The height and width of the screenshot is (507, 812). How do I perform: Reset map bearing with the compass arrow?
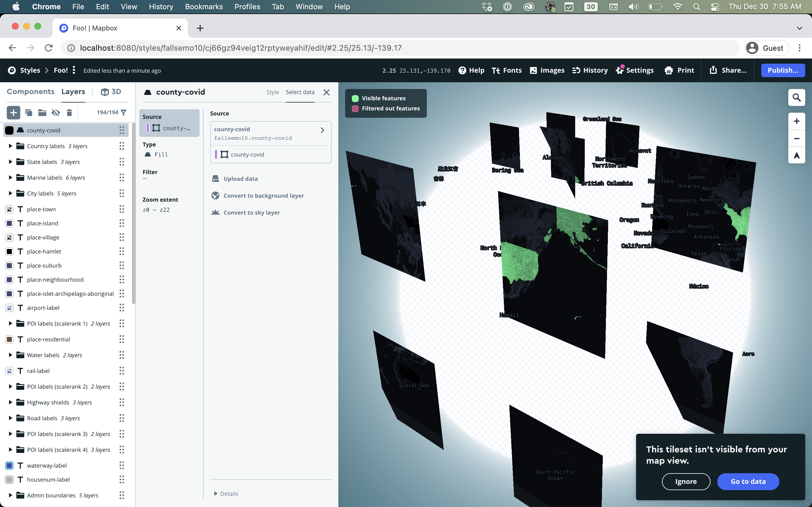click(797, 155)
